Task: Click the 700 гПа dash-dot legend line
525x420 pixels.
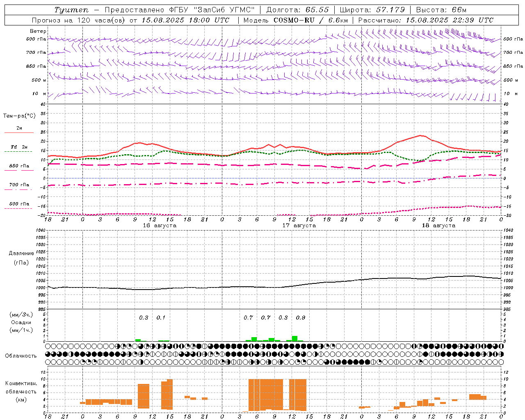Action: (x=18, y=189)
